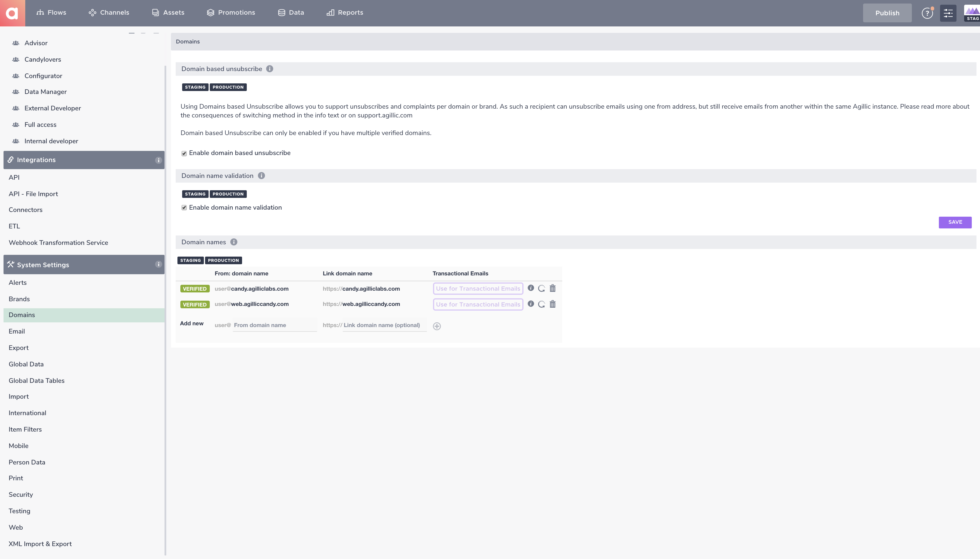
Task: Open the ETL page
Action: pos(14,226)
